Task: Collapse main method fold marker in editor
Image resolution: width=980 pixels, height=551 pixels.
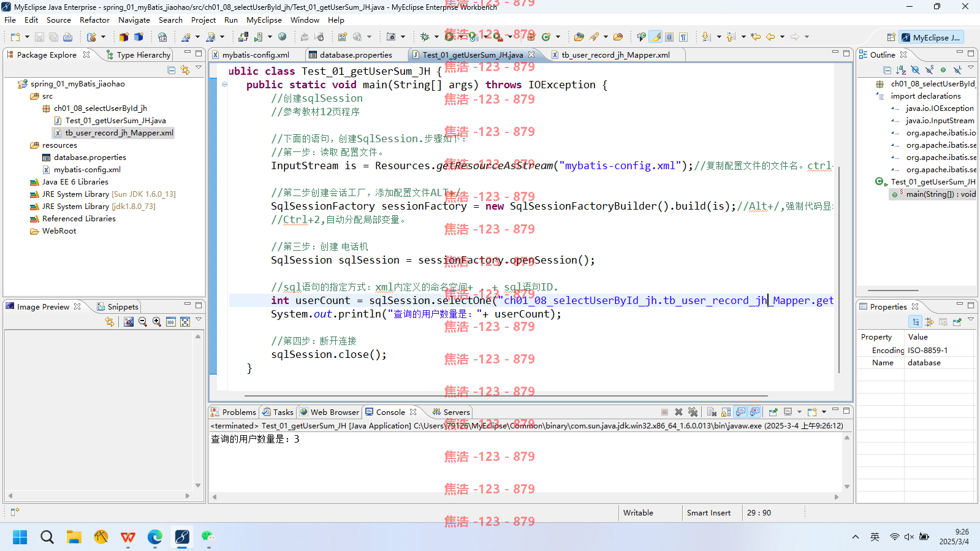Action: click(225, 85)
